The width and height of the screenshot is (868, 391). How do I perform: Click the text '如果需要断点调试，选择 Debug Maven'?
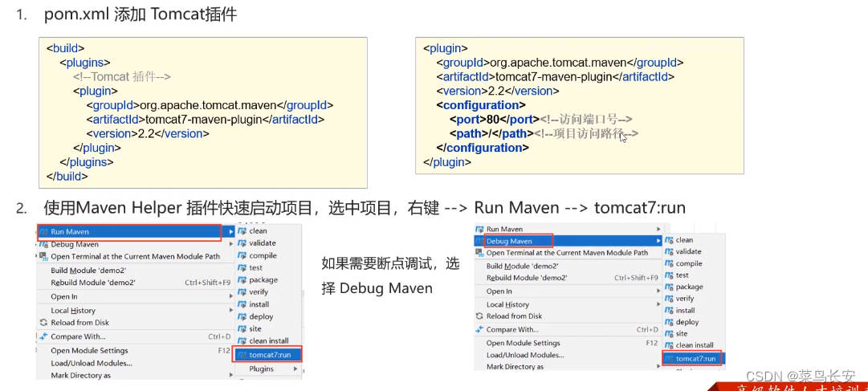point(390,276)
